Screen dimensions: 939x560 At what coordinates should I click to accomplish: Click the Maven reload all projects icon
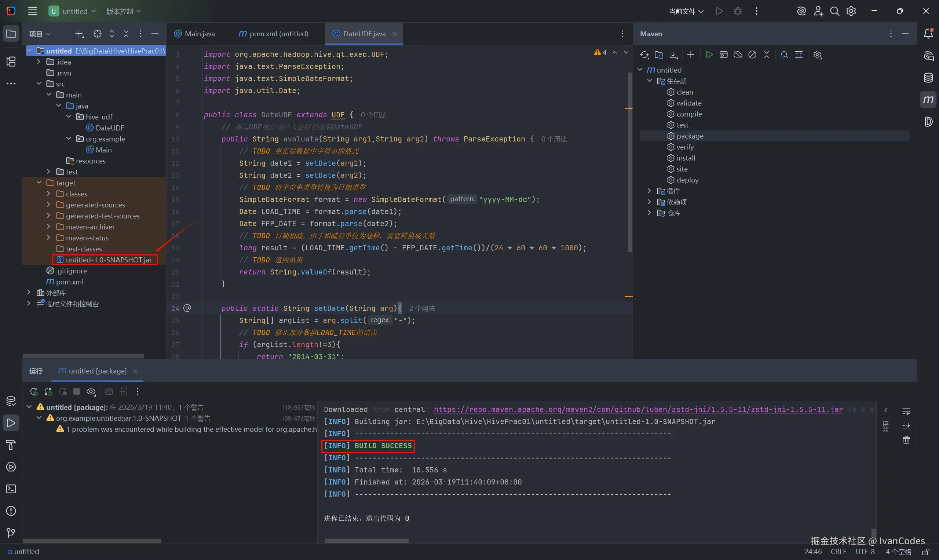(x=644, y=55)
